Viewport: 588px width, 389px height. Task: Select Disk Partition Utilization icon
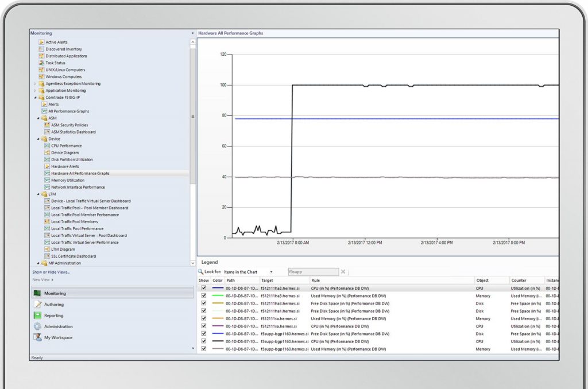47,160
